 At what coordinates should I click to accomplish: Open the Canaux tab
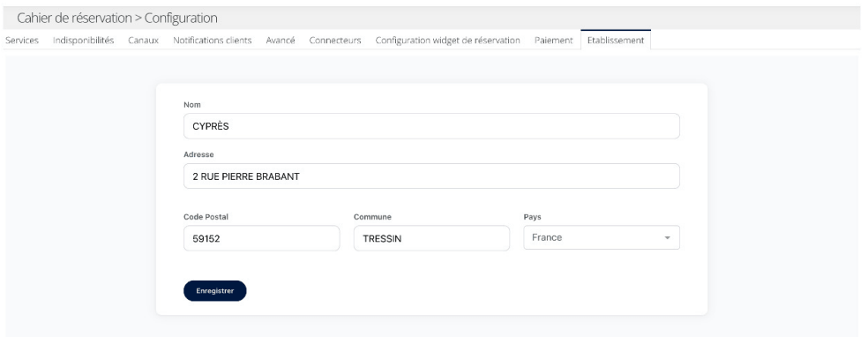[x=144, y=41]
